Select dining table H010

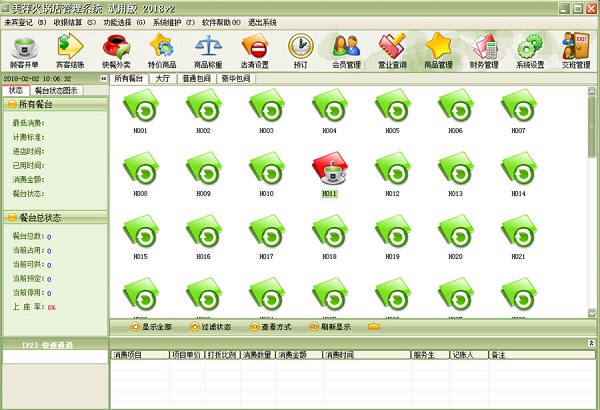pyautogui.click(x=266, y=174)
